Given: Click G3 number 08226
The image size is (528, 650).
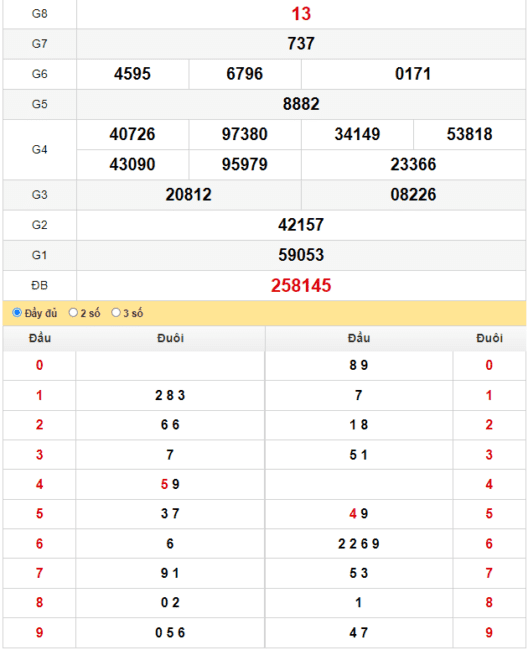Looking at the screenshot, I should click(x=413, y=195).
